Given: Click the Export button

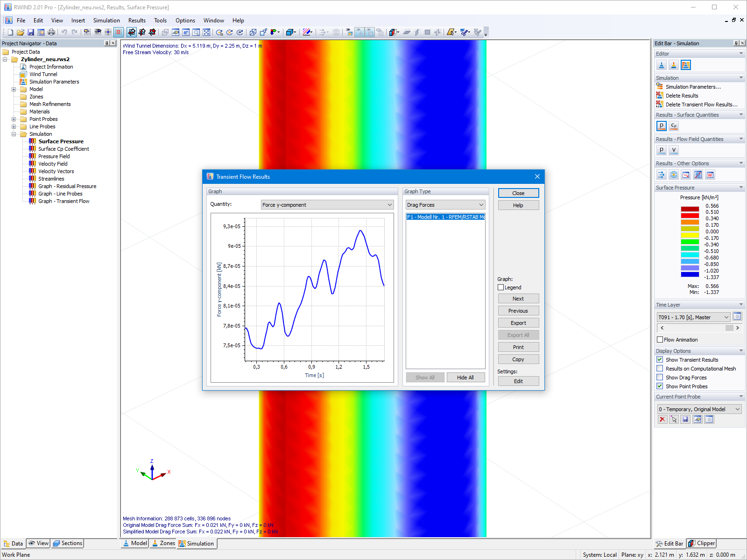Looking at the screenshot, I should pos(518,323).
